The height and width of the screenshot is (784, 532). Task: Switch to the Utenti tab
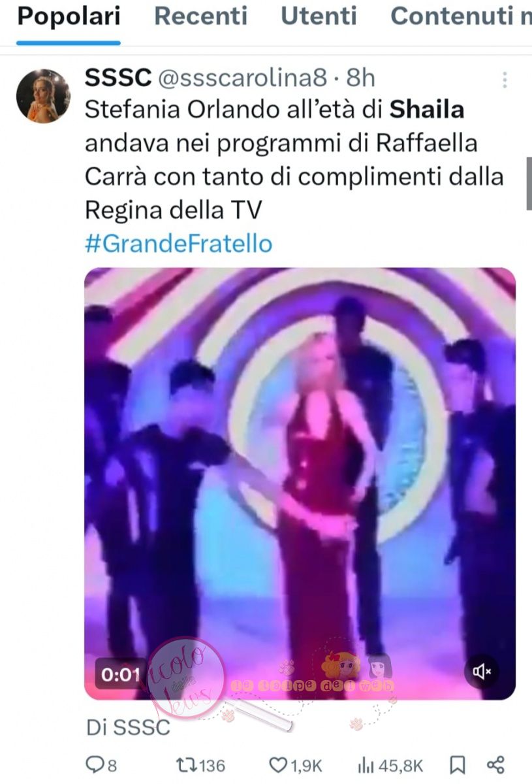pyautogui.click(x=319, y=16)
